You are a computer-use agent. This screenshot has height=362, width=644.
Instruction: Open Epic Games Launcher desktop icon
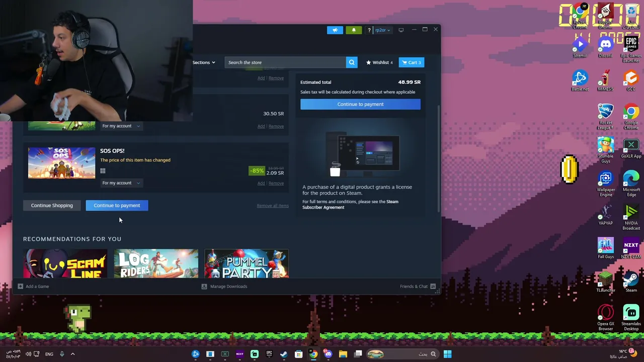[x=631, y=49]
